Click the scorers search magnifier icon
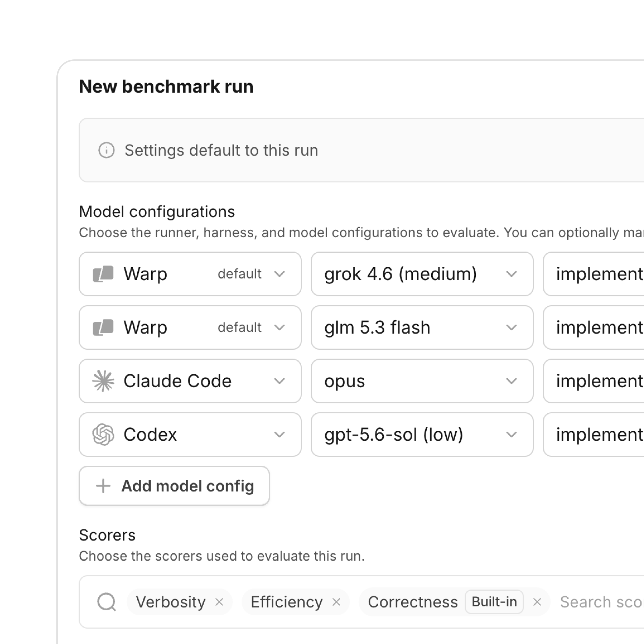The width and height of the screenshot is (644, 644). (106, 602)
